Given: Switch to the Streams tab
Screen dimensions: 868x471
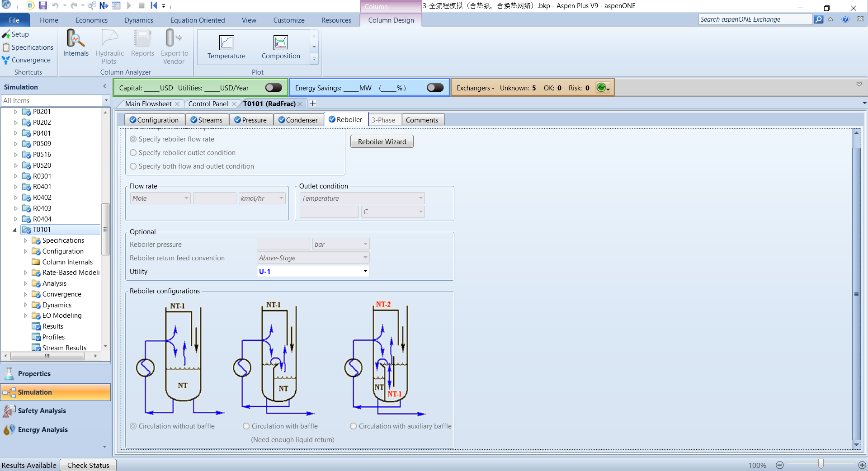Looking at the screenshot, I should [206, 120].
